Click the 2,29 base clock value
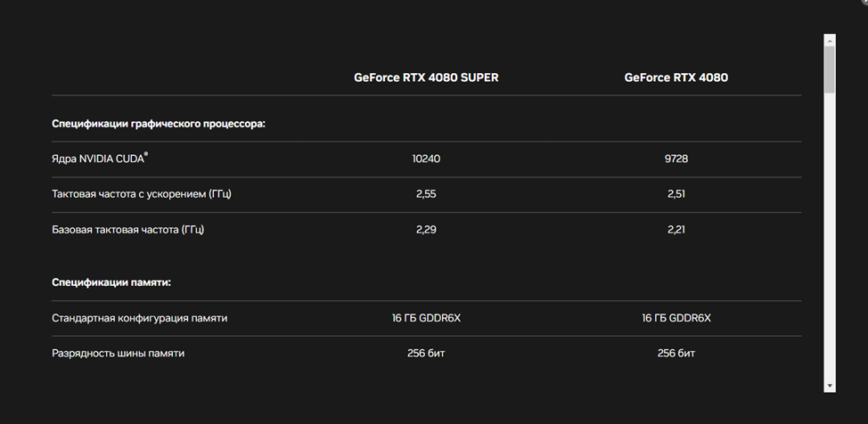Viewport: 868px width, 424px height. (426, 229)
